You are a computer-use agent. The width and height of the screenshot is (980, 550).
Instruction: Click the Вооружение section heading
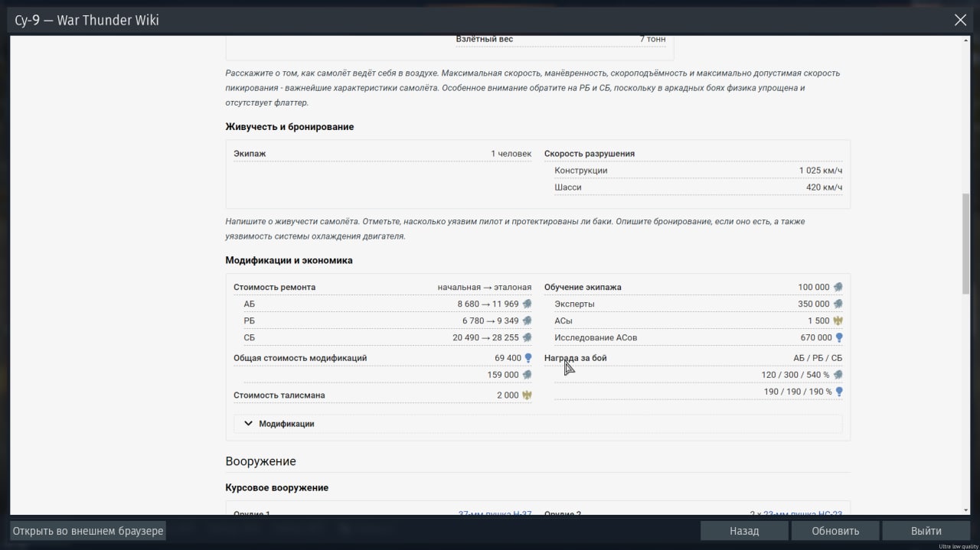(260, 461)
